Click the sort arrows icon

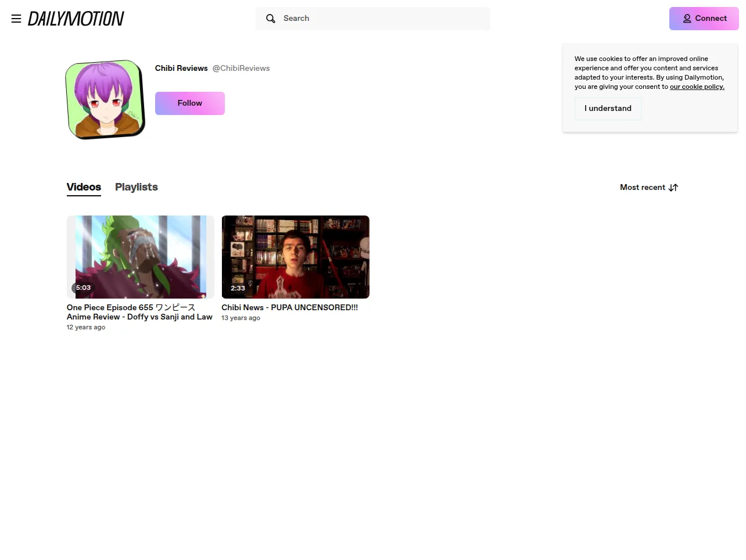673,188
